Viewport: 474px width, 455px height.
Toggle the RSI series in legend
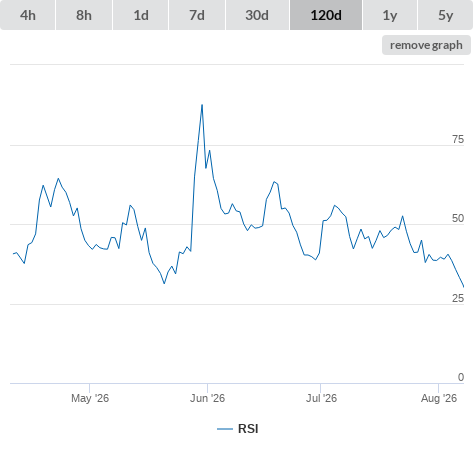248,429
